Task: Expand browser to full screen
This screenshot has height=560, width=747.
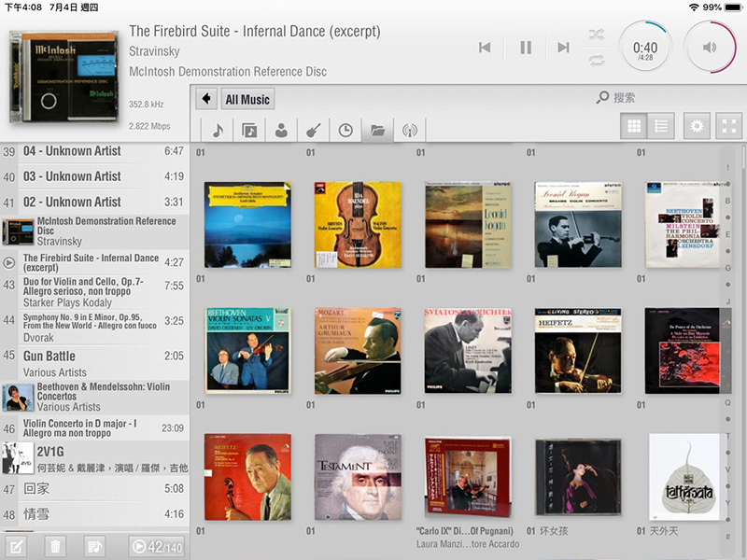Action: [729, 126]
